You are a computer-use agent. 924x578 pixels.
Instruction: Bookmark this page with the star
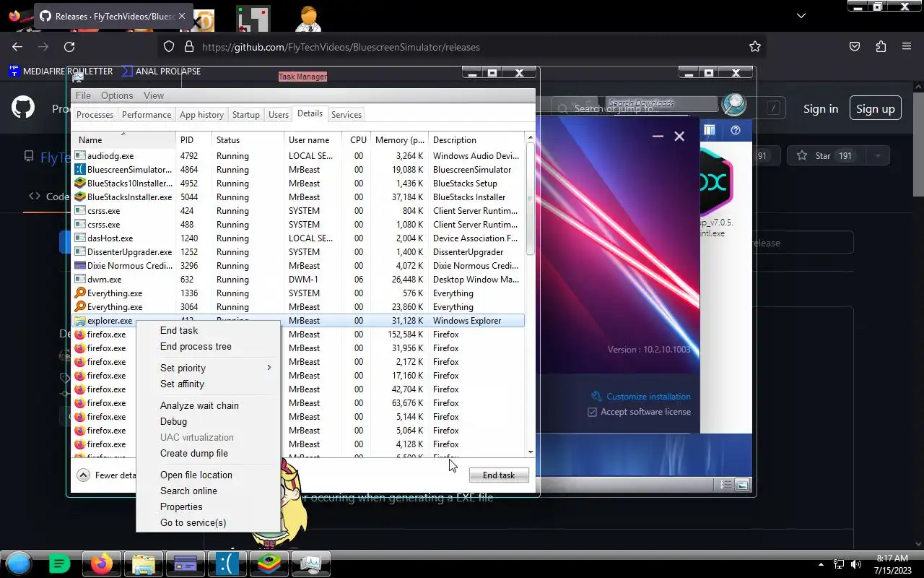coord(755,47)
